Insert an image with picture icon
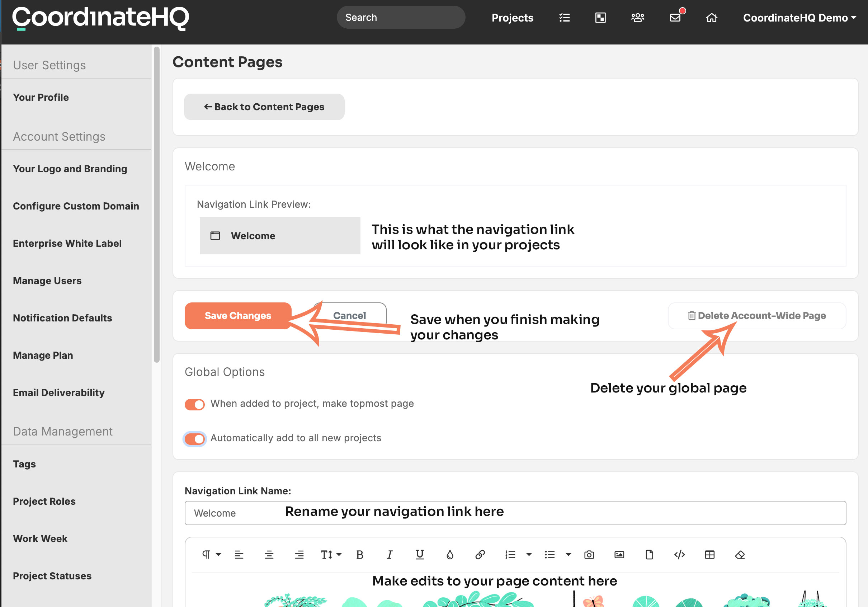 pyautogui.click(x=619, y=554)
